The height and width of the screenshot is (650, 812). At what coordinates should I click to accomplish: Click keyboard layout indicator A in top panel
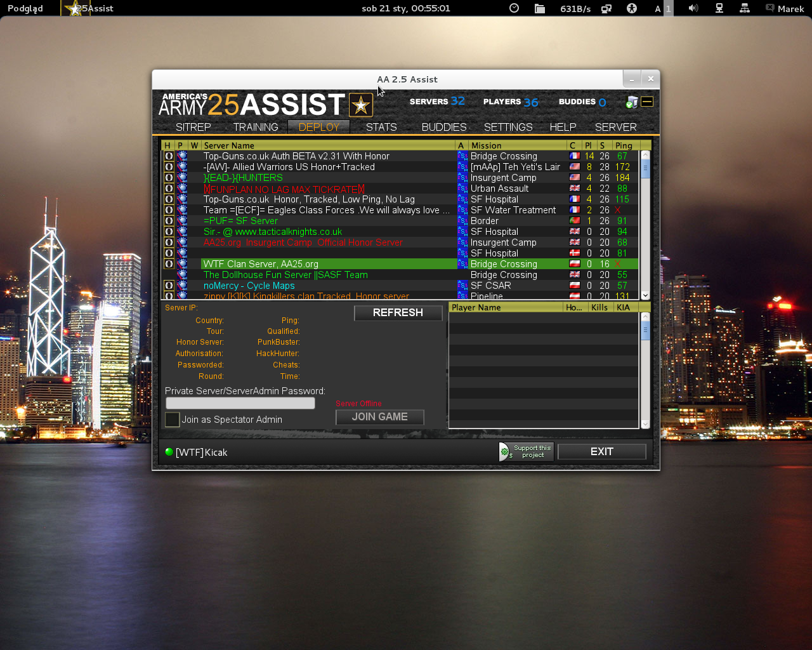658,9
